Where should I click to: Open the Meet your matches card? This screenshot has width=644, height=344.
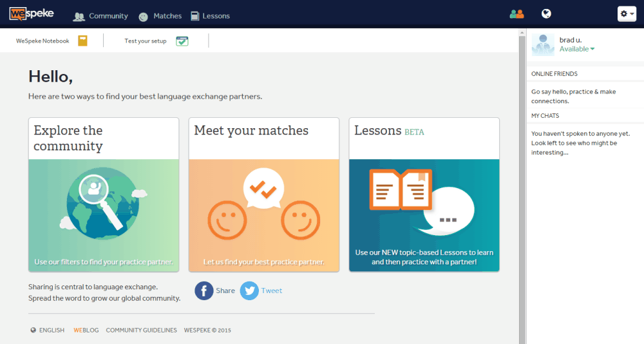point(263,195)
